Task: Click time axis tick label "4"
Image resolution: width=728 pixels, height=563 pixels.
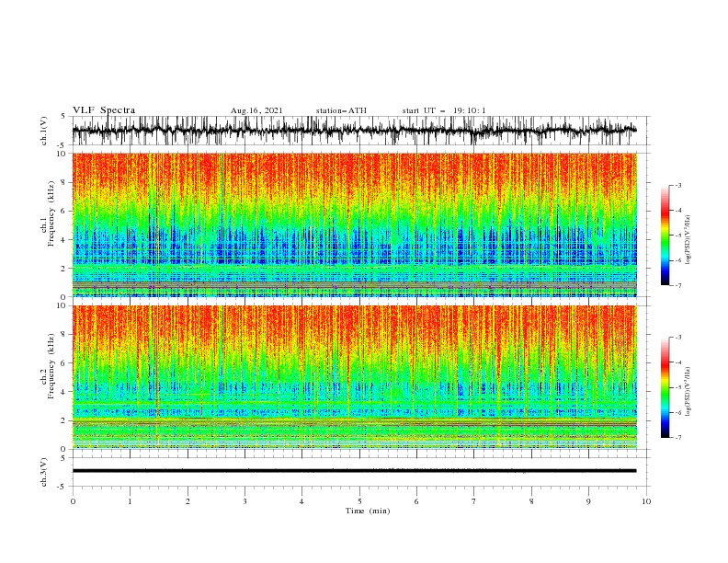Action: (301, 501)
